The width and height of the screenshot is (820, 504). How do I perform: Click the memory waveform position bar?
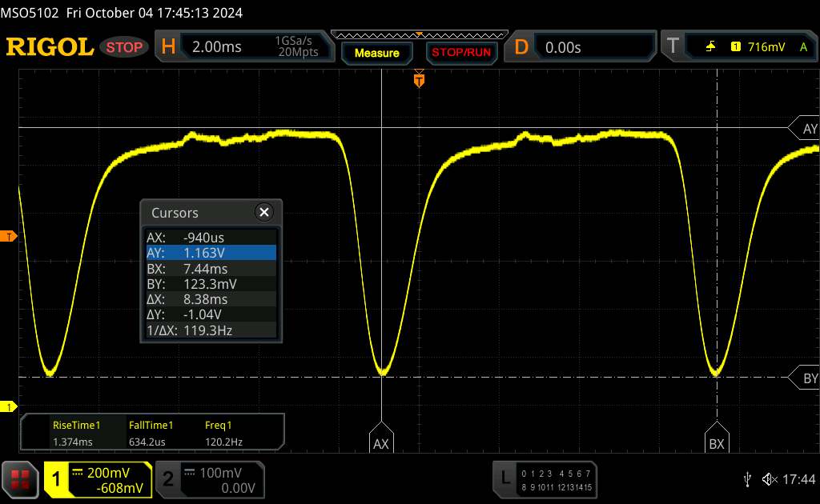420,35
